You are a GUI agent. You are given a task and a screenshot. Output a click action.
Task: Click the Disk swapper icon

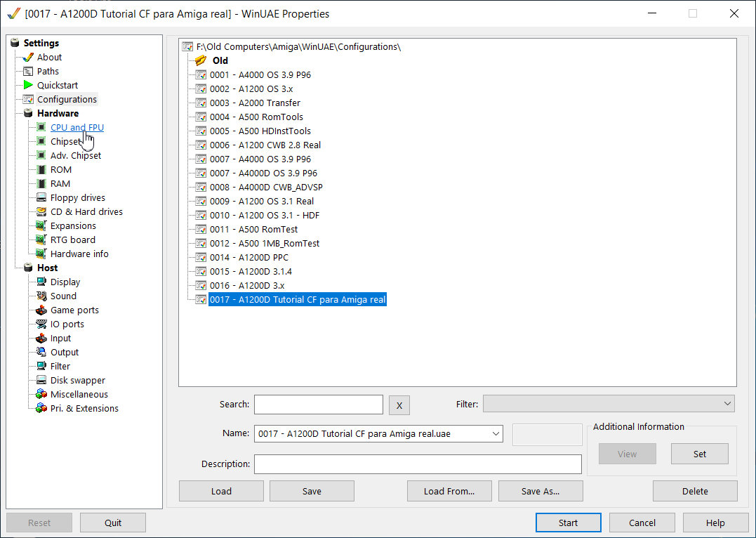[41, 380]
